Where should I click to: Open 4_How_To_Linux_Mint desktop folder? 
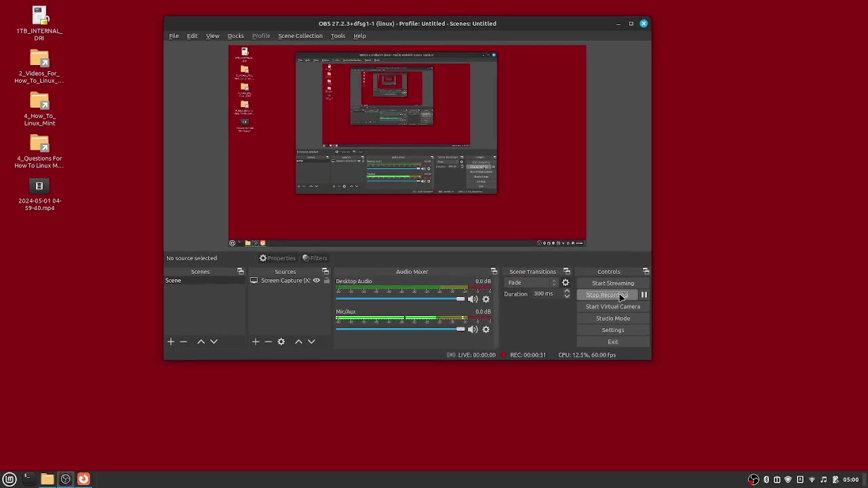[x=39, y=109]
